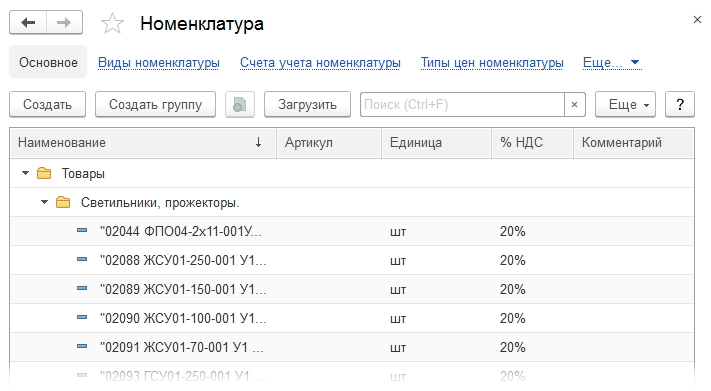Click the copy-item icon beside Создать группу

click(239, 105)
